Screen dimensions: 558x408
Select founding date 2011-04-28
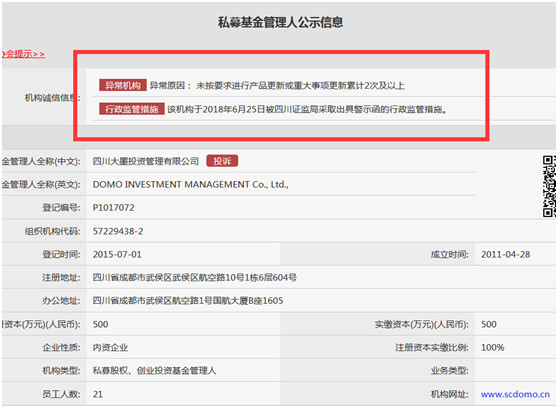(505, 255)
